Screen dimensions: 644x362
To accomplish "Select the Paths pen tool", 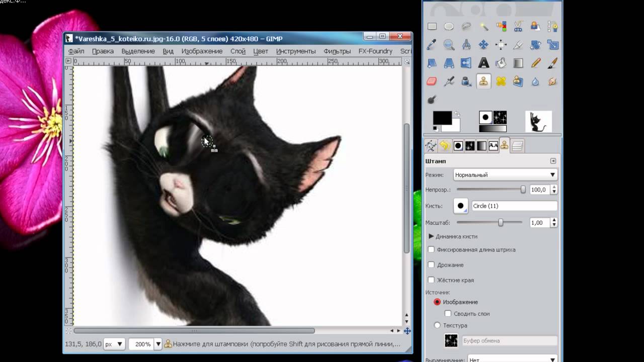I will point(552,27).
